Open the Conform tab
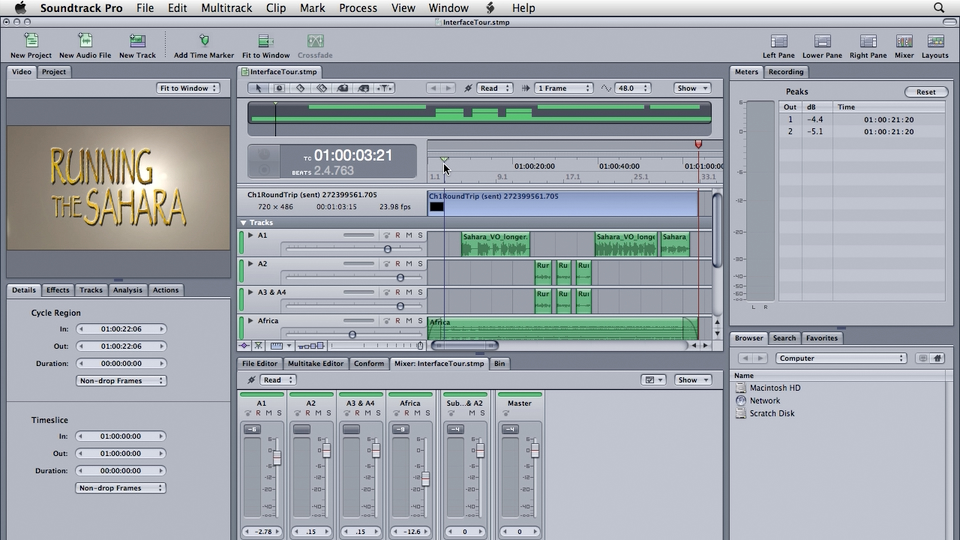Screen dimensions: 960x540 pos(369,364)
